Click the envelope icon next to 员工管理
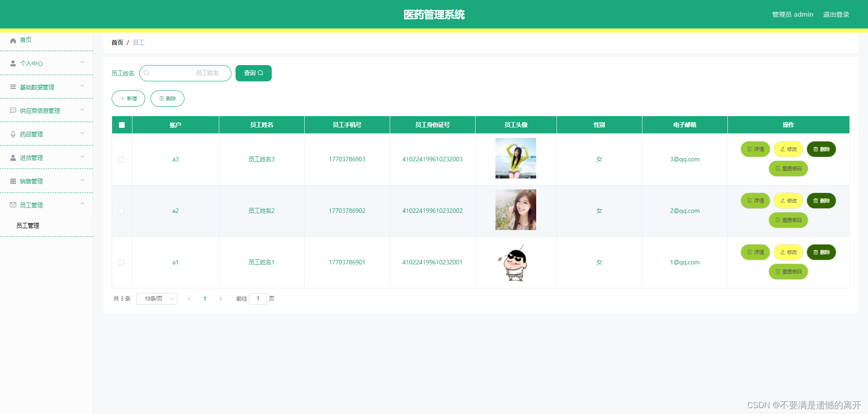Viewport: 868px width, 414px height. click(13, 204)
